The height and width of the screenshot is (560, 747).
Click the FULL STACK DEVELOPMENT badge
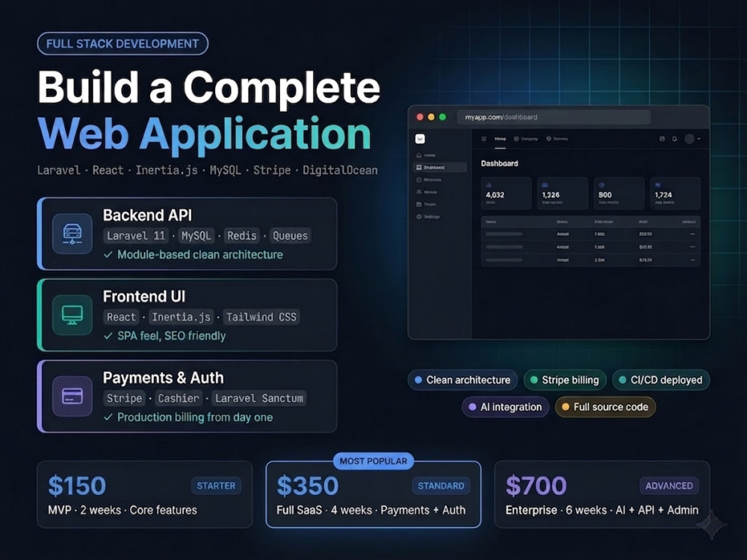[x=123, y=44]
